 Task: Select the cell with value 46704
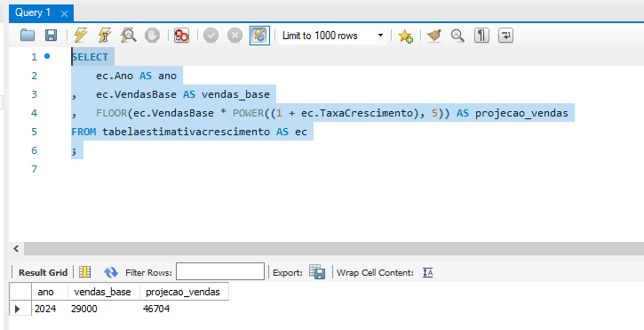click(x=184, y=309)
